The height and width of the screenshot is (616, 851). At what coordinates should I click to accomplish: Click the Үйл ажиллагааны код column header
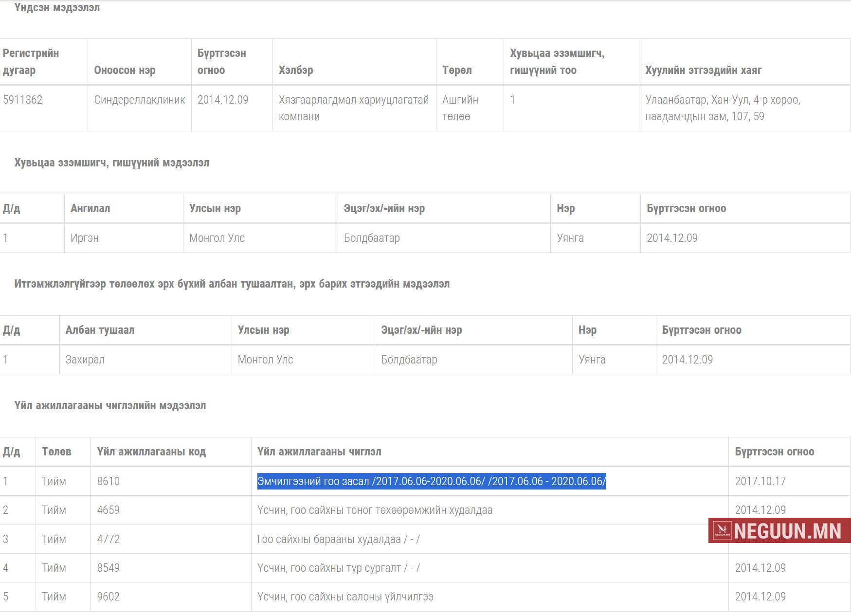(151, 452)
